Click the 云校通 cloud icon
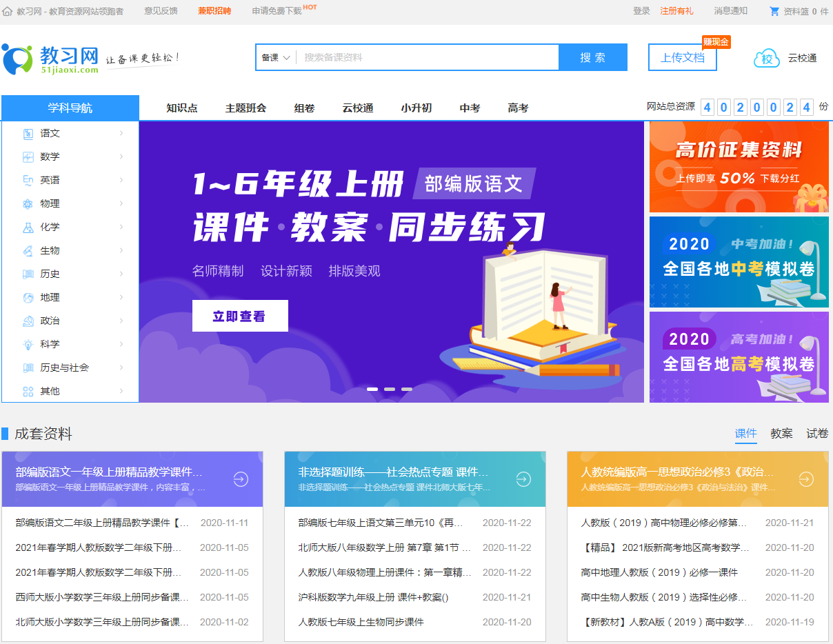This screenshot has height=644, width=833. (x=766, y=59)
